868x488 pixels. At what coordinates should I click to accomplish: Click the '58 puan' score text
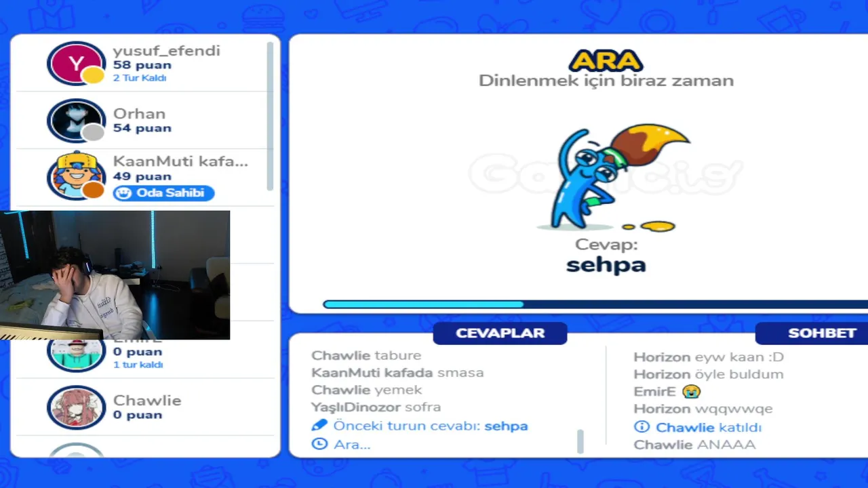coord(142,65)
